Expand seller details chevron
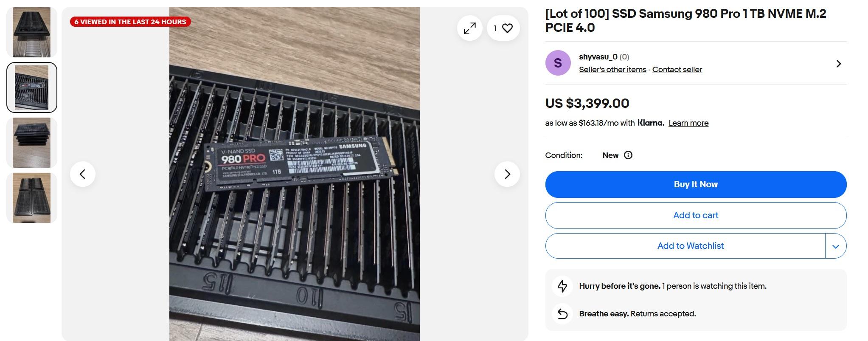Screen dimensions: 868x341 pyautogui.click(x=838, y=64)
